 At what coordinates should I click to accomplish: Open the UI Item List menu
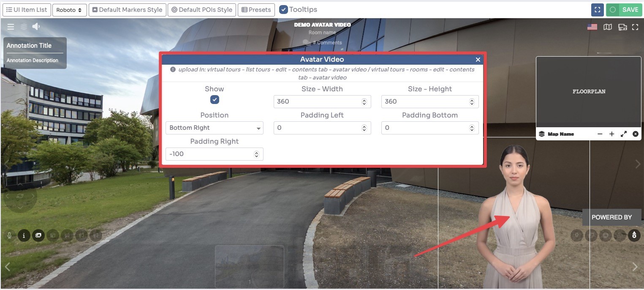27,9
